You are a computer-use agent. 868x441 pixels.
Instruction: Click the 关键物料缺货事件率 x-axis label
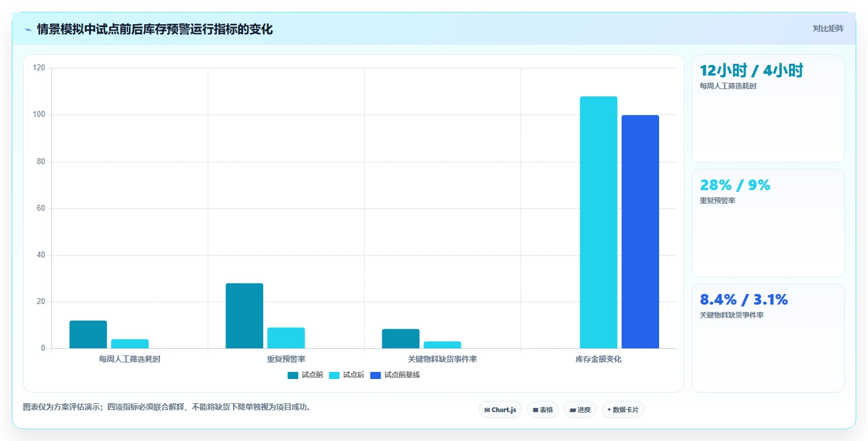click(443, 359)
